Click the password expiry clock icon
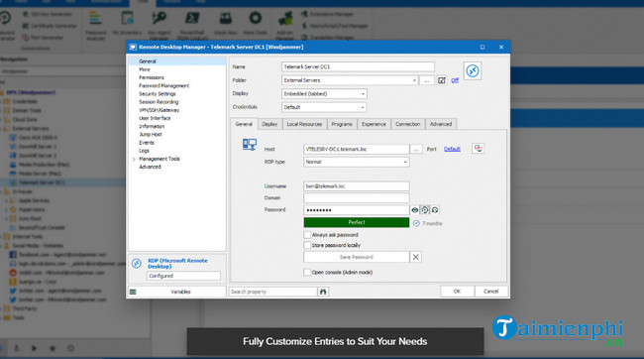Image resolution: width=644 pixels, height=359 pixels. point(416,223)
